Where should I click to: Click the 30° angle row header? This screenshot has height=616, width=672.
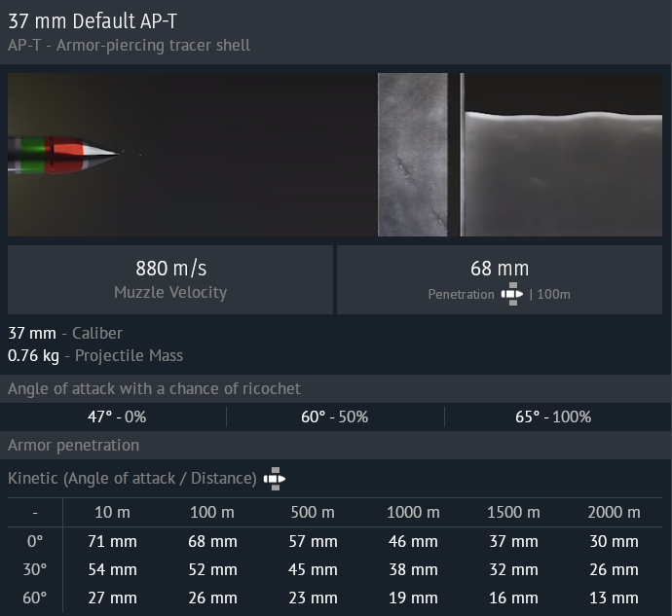pos(34,569)
